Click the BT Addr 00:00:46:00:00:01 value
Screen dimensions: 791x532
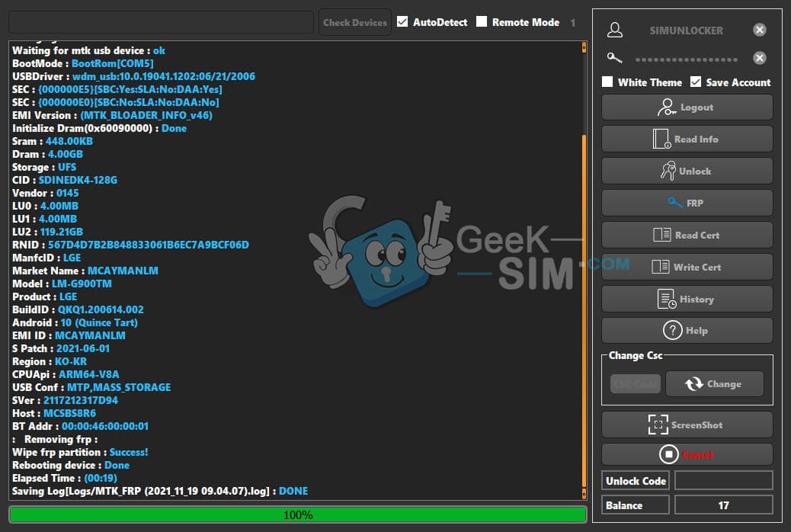tap(105, 426)
